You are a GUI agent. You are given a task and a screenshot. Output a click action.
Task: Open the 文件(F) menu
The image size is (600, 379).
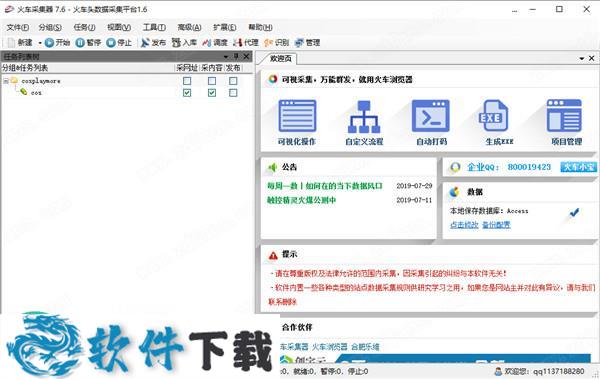18,27
